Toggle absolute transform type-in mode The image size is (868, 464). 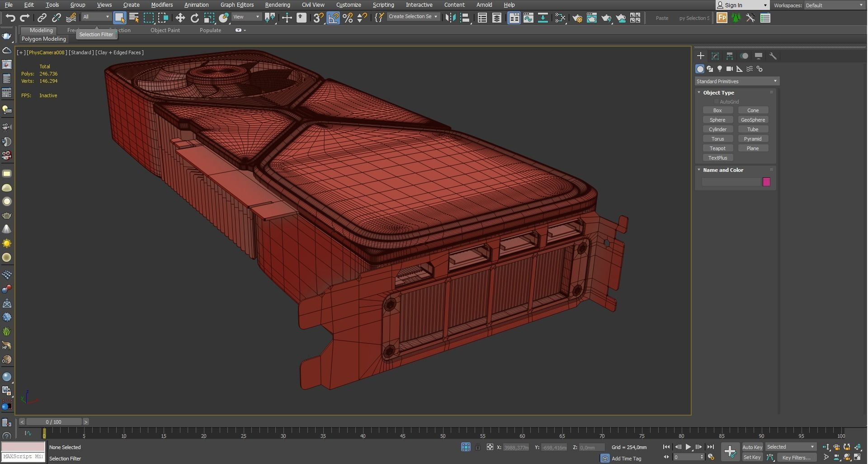[x=490, y=447]
